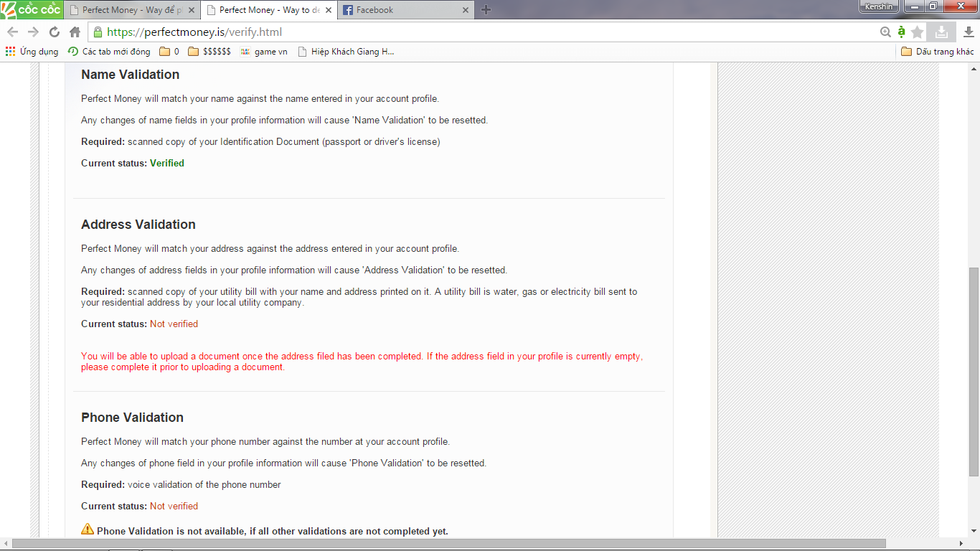Bookmark this page with the star icon
This screenshot has width=980, height=551.
(918, 32)
